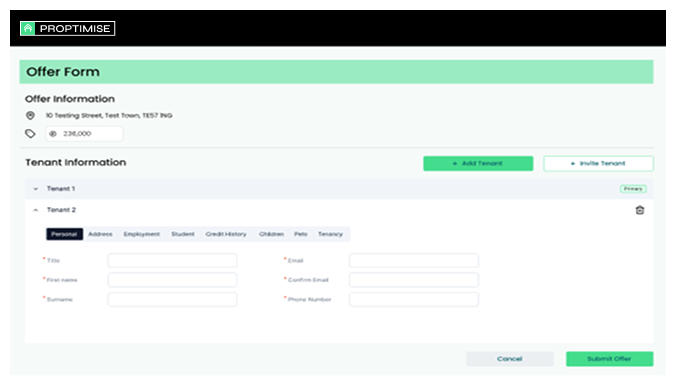Click the PROPTIMISE brand name
The image size is (676, 378).
click(75, 28)
